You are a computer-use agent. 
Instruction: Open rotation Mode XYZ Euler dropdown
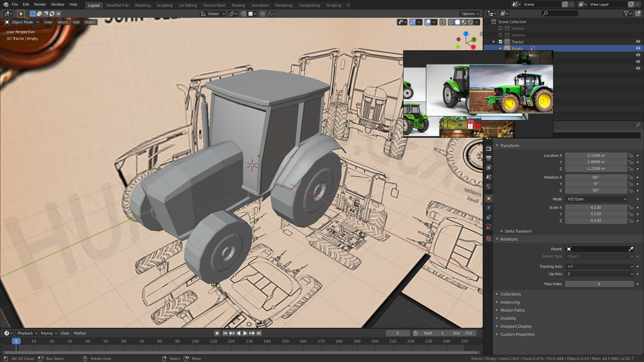coord(596,199)
